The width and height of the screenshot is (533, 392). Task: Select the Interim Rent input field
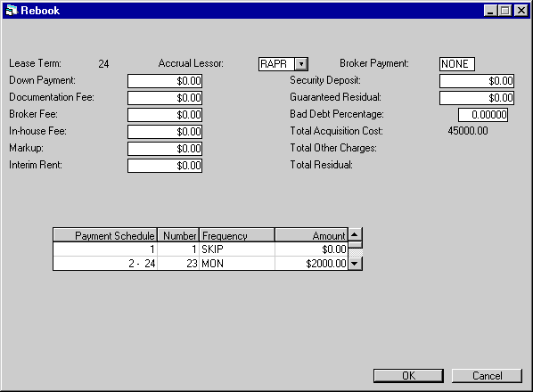(x=165, y=166)
